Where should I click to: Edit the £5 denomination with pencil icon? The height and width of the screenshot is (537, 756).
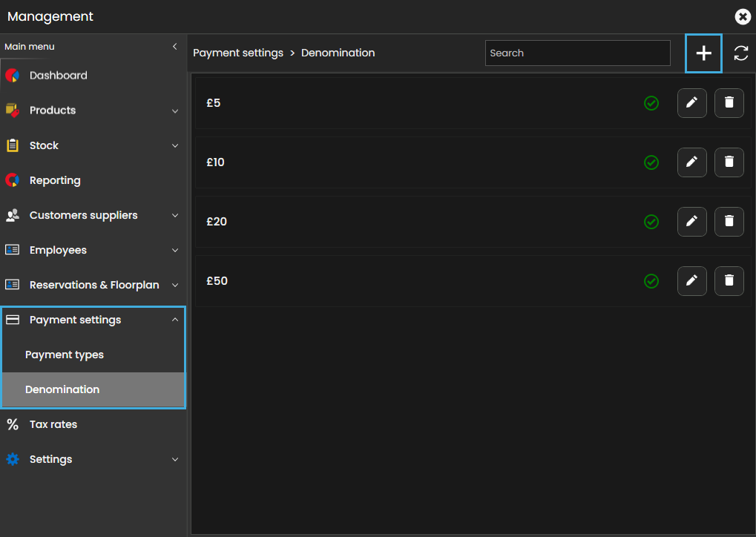(x=691, y=103)
